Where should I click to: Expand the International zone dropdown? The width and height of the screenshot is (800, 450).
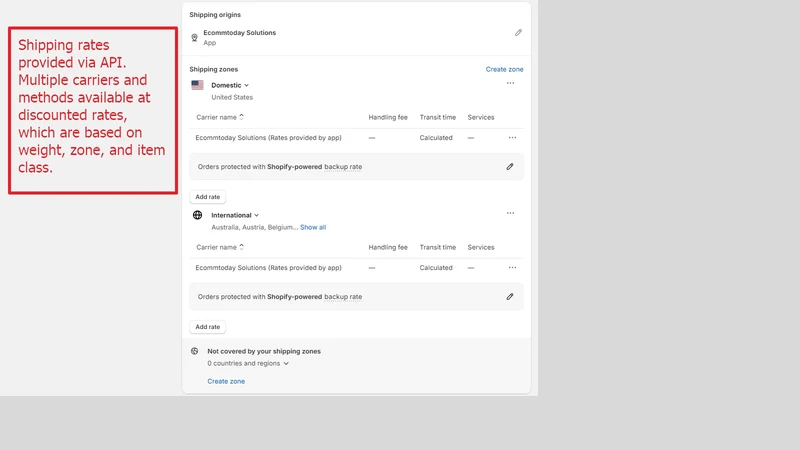[x=235, y=215]
